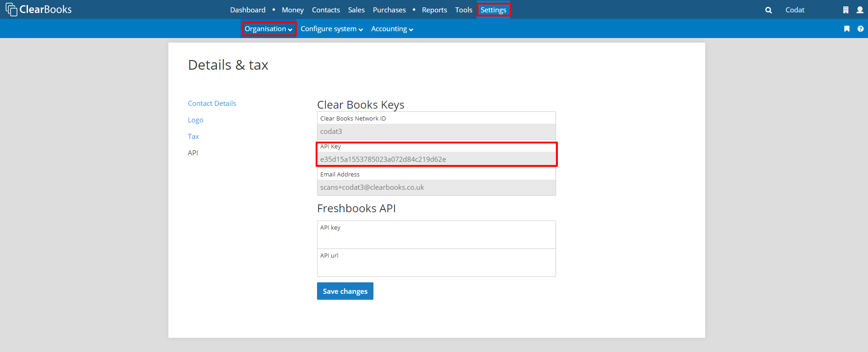Go to the Dashboard menu
This screenshot has height=352, width=868.
click(x=248, y=10)
